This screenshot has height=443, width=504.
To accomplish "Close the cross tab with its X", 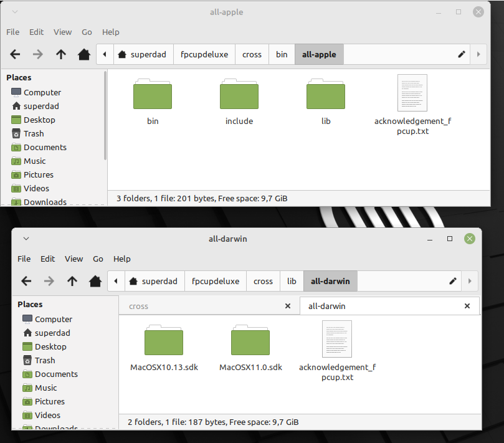I will coord(287,306).
